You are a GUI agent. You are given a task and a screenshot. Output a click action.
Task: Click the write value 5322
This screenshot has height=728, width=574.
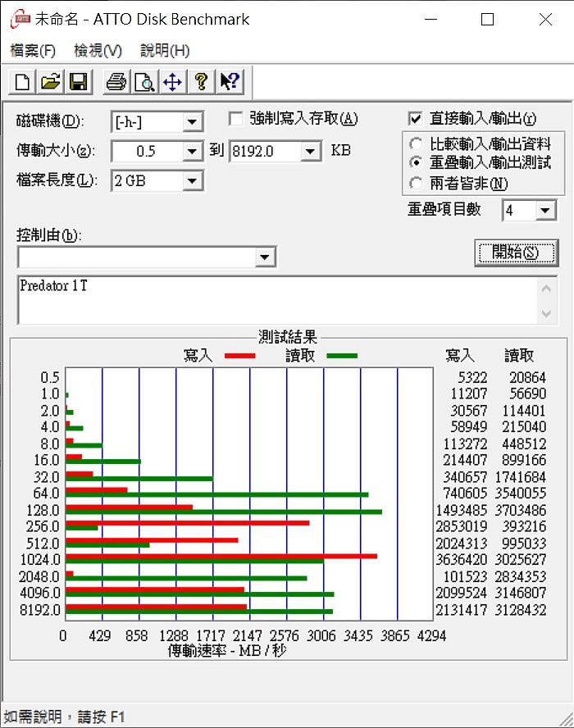[x=472, y=377]
